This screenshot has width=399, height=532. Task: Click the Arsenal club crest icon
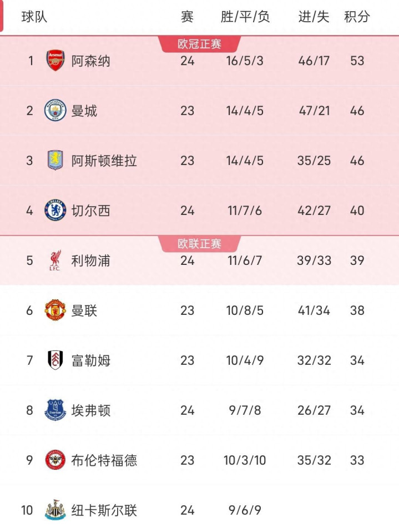pos(55,61)
